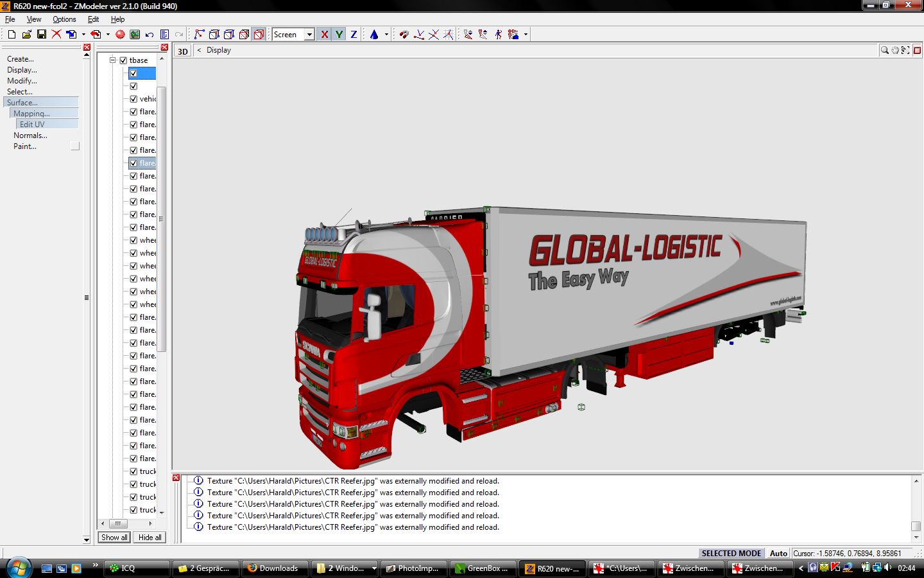This screenshot has width=924, height=578.
Task: Open the Normals... command group
Action: click(30, 136)
